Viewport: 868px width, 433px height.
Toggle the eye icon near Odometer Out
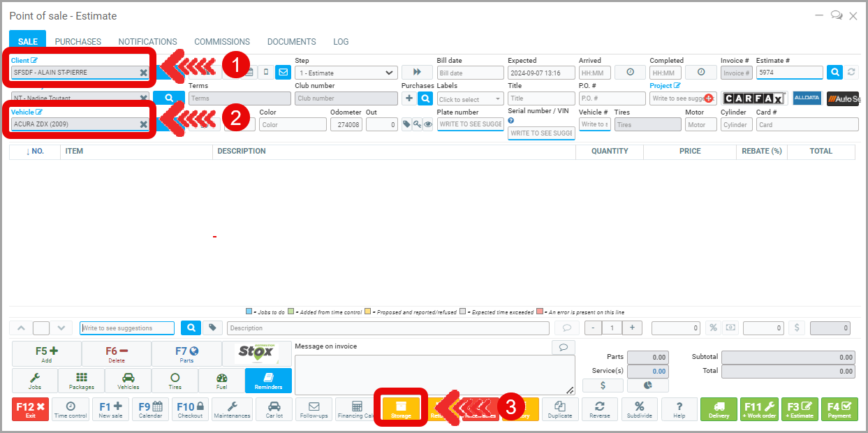tap(428, 124)
